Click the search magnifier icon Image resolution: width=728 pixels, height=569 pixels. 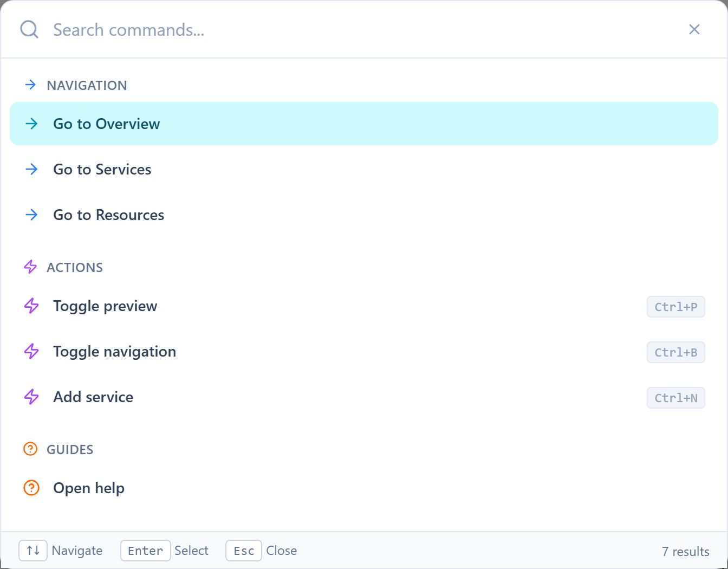tap(29, 29)
